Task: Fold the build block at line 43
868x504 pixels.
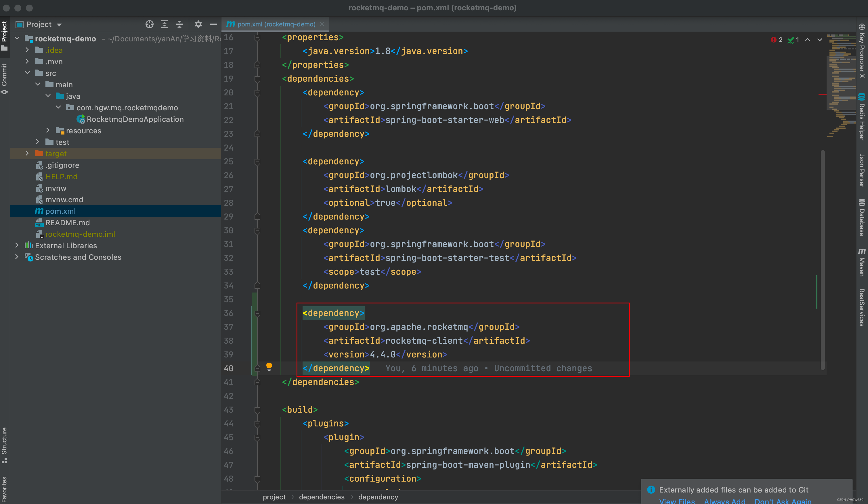Action: click(257, 410)
